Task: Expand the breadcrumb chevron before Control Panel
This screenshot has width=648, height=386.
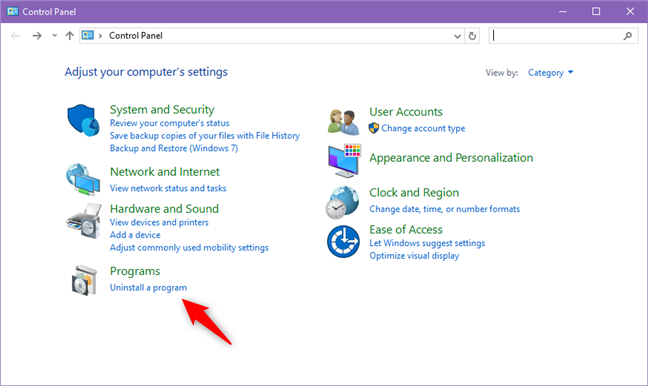Action: click(100, 36)
